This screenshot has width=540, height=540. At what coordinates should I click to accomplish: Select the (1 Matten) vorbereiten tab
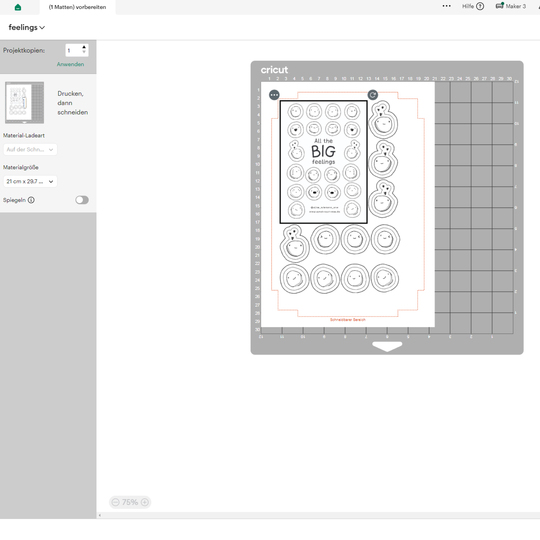(77, 7)
